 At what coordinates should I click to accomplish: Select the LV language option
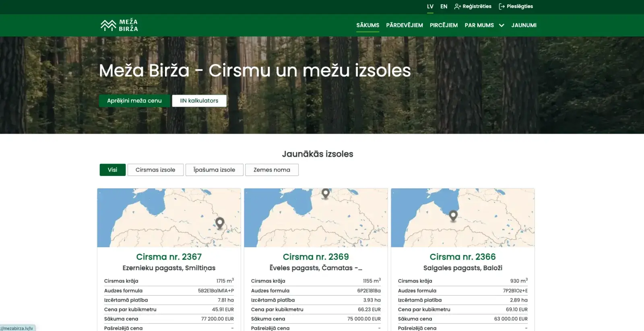pyautogui.click(x=430, y=6)
